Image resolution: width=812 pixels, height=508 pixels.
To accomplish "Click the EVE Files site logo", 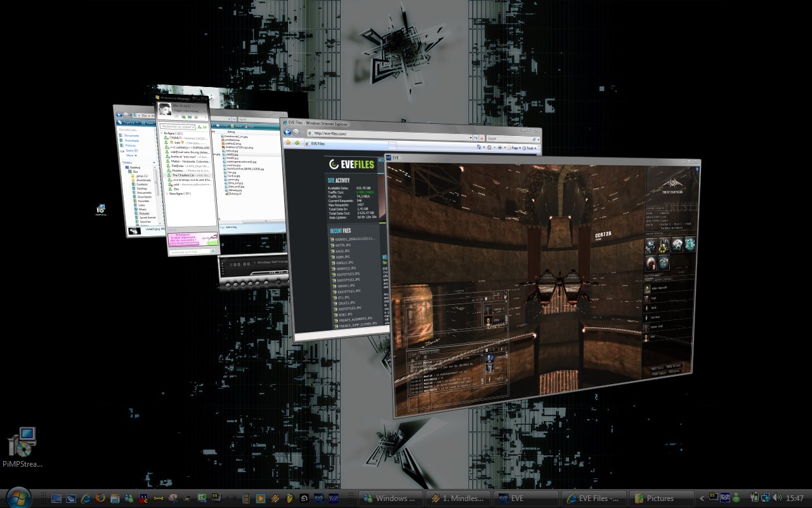I will pyautogui.click(x=351, y=165).
